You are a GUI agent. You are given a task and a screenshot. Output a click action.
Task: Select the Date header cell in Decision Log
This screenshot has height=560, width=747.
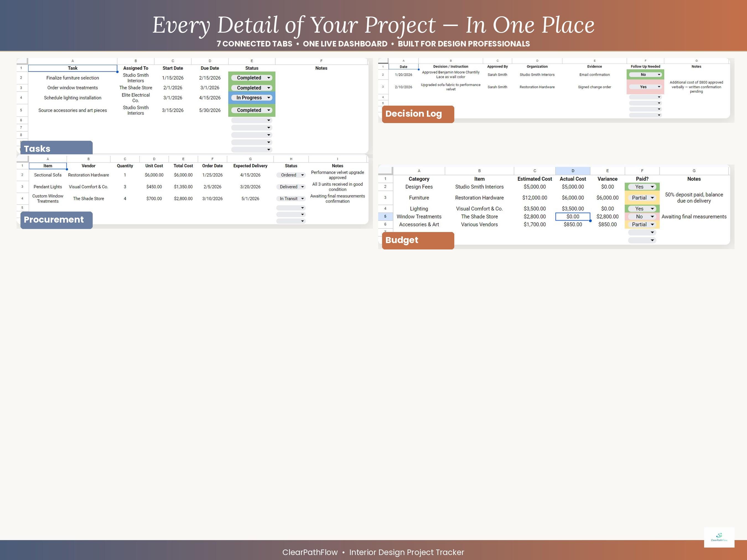(404, 67)
